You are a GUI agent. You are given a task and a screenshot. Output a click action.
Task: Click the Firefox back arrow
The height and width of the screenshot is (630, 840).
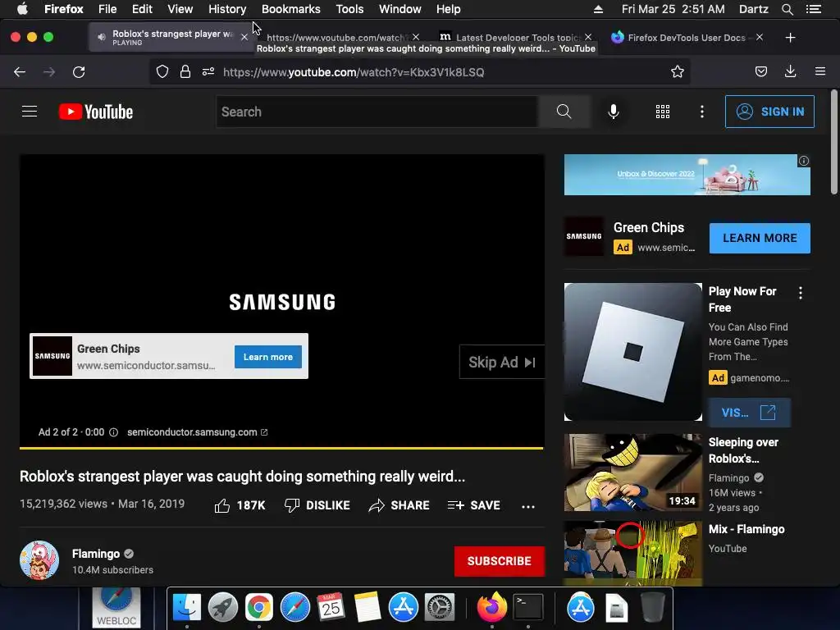pos(20,72)
